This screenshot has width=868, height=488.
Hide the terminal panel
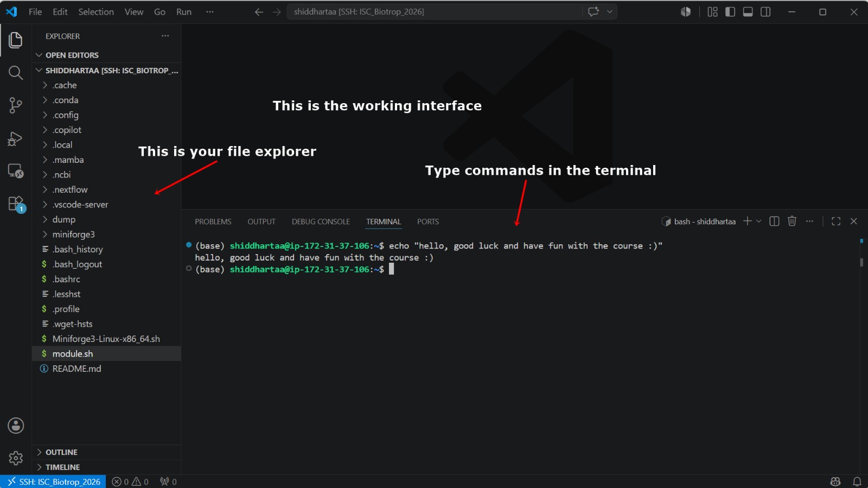(x=854, y=221)
